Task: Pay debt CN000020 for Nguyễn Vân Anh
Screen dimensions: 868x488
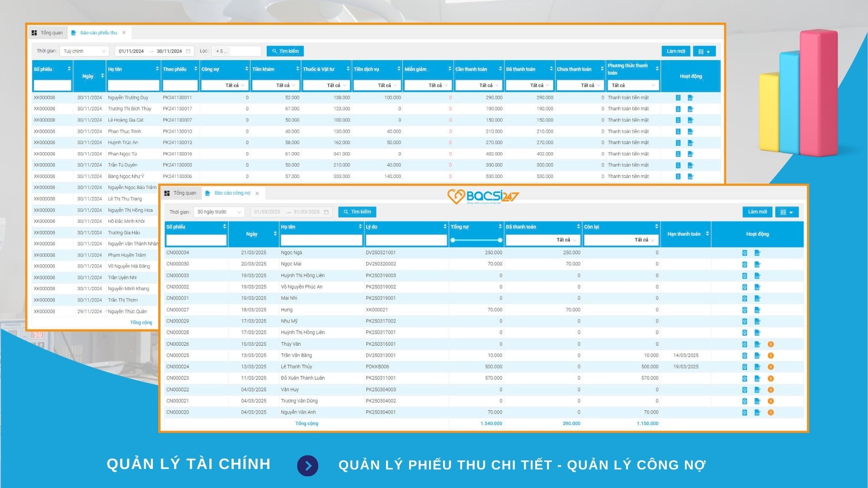Action: pyautogui.click(x=771, y=413)
